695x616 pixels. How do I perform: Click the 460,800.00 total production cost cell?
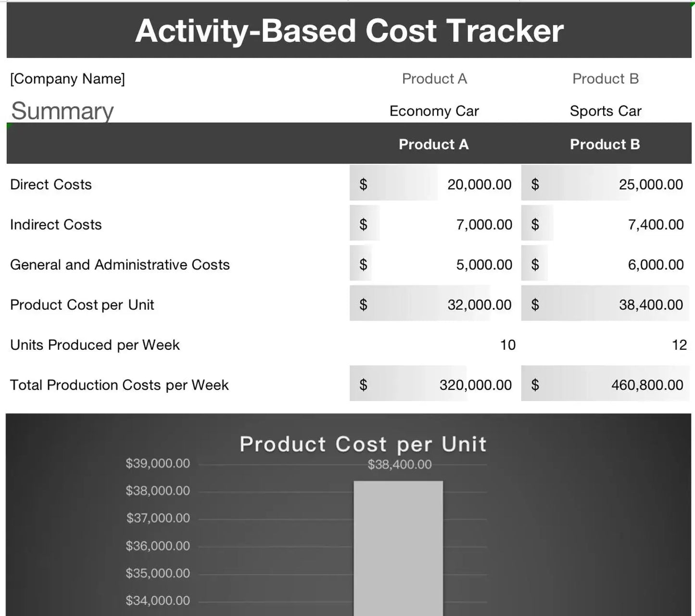tap(647, 385)
